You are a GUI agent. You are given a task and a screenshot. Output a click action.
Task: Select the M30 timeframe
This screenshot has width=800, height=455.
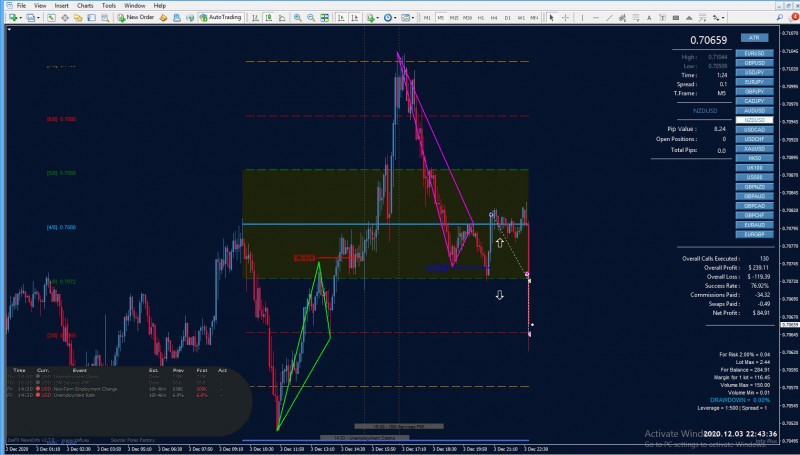tap(467, 18)
